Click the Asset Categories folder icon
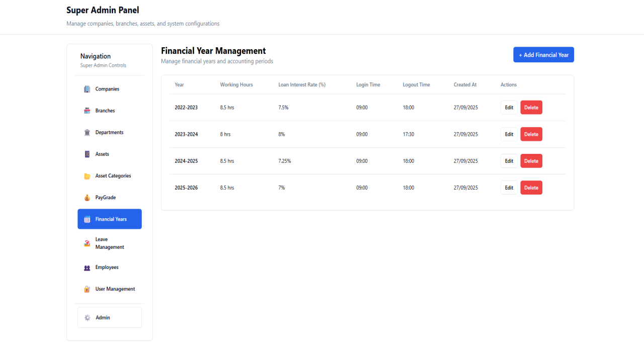Screen dimensions: 644x362 pos(87,176)
